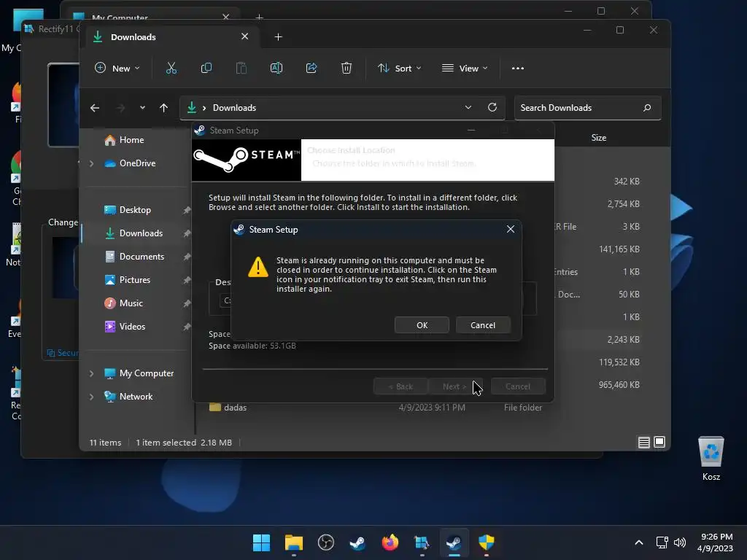Screen dimensions: 747x560
Task: Click the active Steam Setup taskbar icon
Action: pyautogui.click(x=454, y=542)
